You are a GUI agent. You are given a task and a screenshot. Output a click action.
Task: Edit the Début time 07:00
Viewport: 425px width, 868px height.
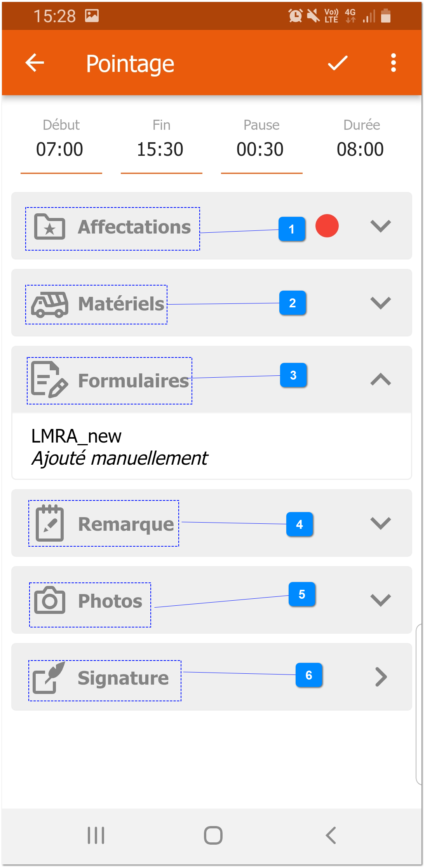click(x=60, y=150)
